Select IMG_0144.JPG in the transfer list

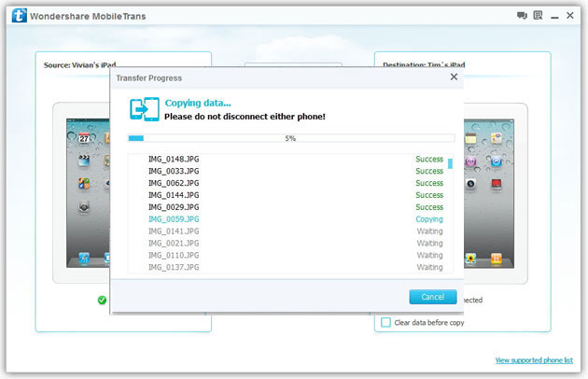[x=290, y=195]
